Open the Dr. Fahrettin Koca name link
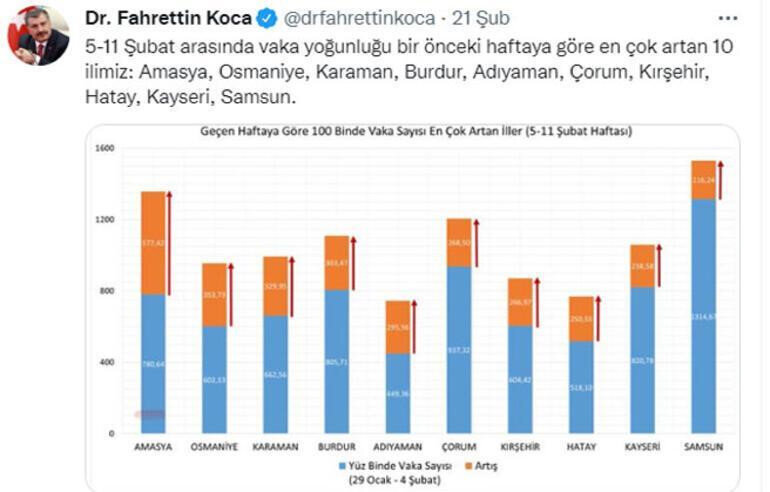The width and height of the screenshot is (770, 492). 168,18
